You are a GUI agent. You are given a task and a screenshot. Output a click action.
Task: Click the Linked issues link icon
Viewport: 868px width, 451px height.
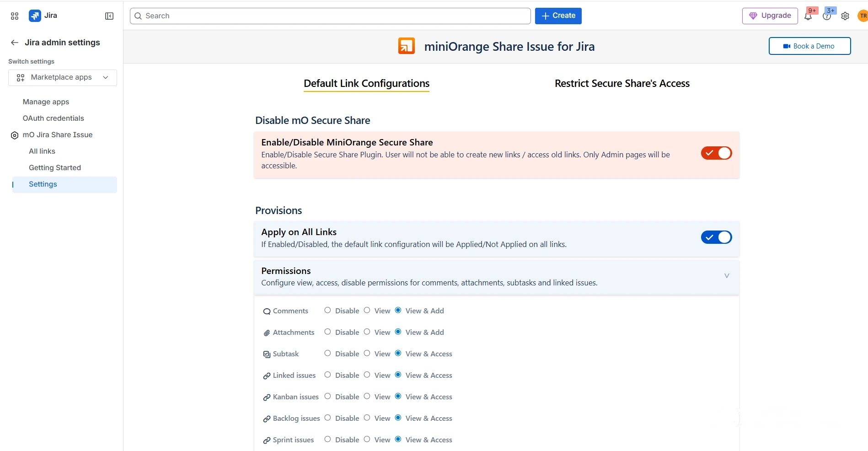[267, 376]
